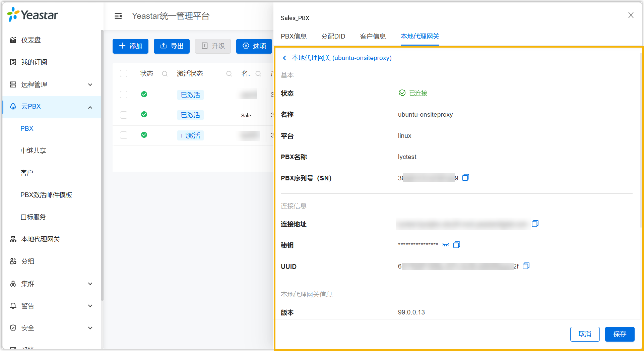Screen dimensions: 644x351
Task: Check the Sale... PBX row checkbox
Action: point(124,115)
